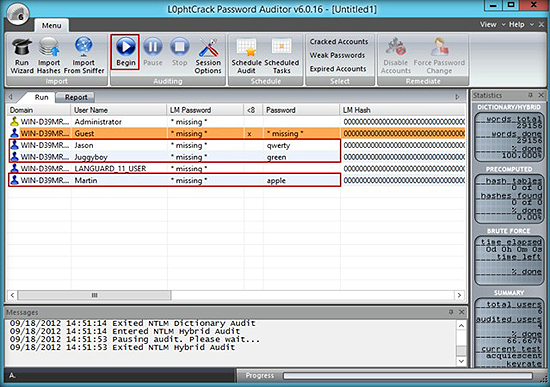Select the Guest user name cell
This screenshot has width=550, height=387.
click(84, 133)
